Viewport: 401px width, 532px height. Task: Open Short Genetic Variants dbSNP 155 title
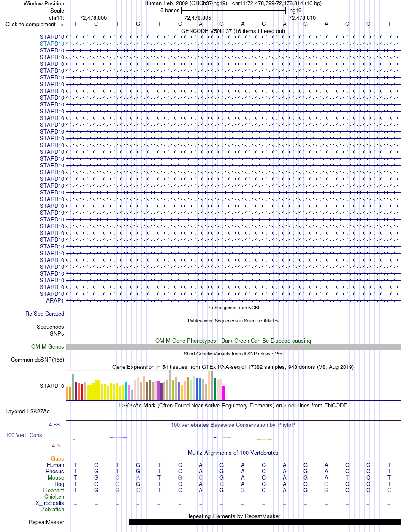[233, 354]
